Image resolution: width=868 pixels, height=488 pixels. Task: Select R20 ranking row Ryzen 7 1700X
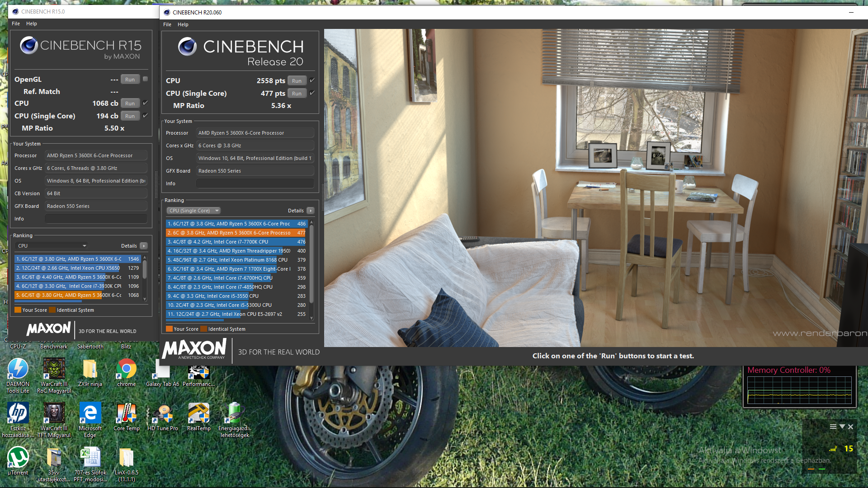[x=236, y=269]
